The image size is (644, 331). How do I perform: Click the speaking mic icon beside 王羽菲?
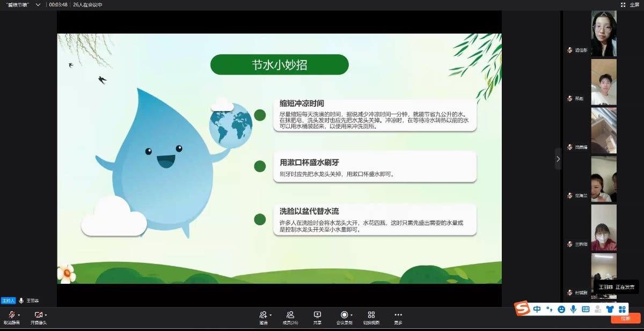pyautogui.click(x=21, y=301)
